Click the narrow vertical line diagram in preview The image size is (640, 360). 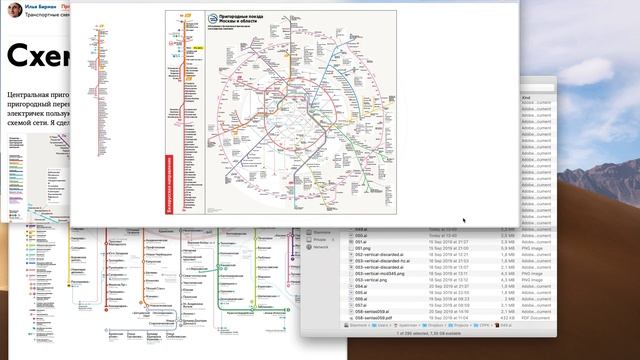(99, 91)
